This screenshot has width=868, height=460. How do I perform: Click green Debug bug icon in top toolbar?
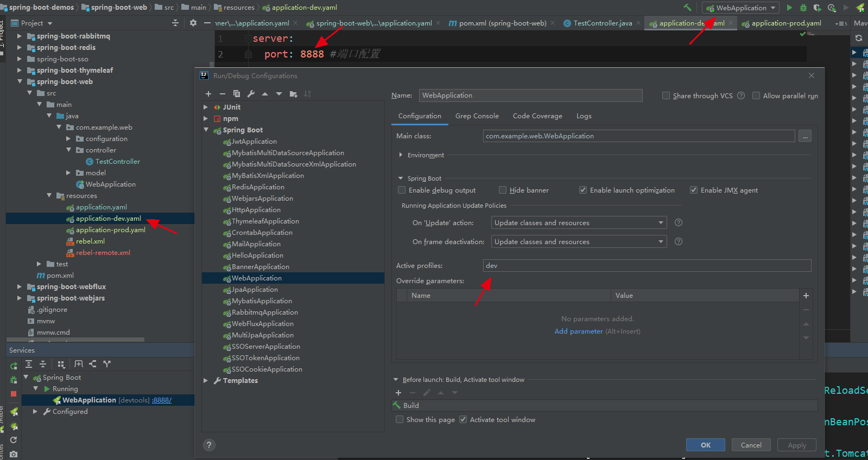(803, 8)
